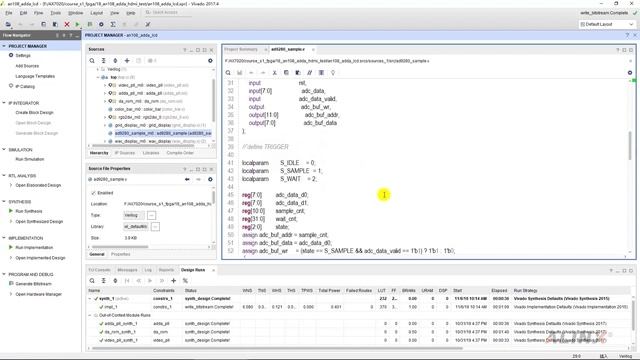The width and height of the screenshot is (640, 360).
Task: Click Create Block Design
Action: (x=34, y=113)
